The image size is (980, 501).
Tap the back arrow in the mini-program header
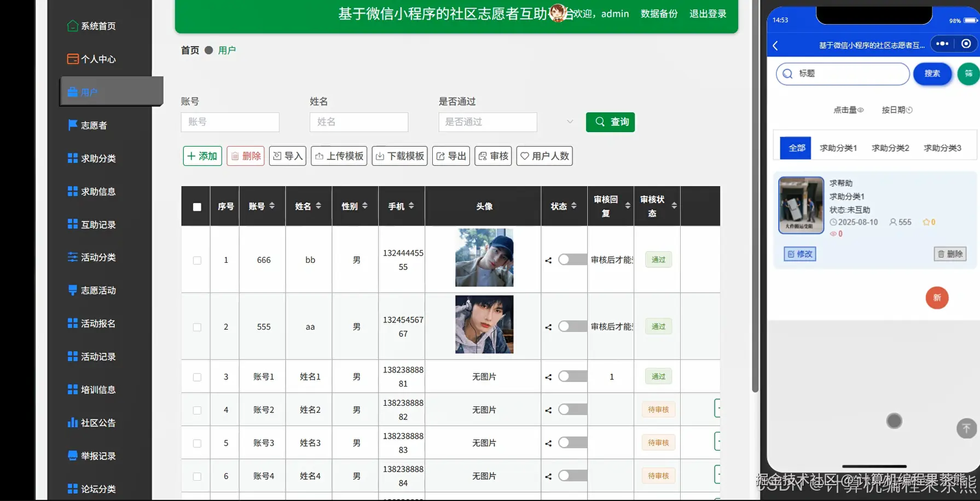pos(775,45)
